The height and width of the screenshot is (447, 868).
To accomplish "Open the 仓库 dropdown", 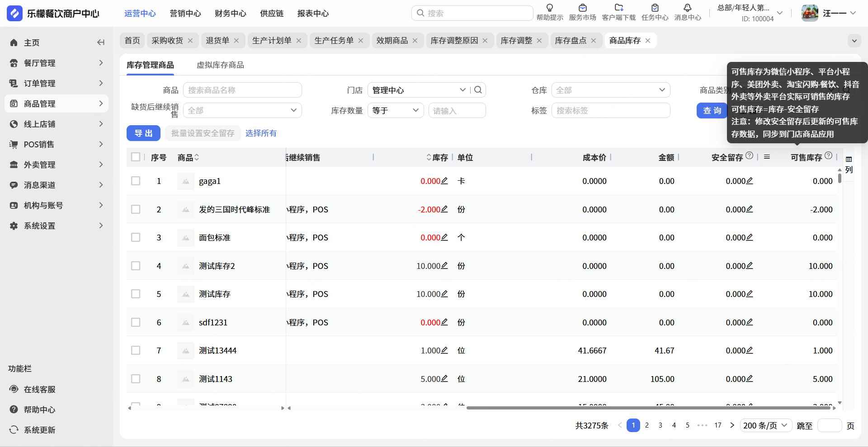I will click(610, 90).
